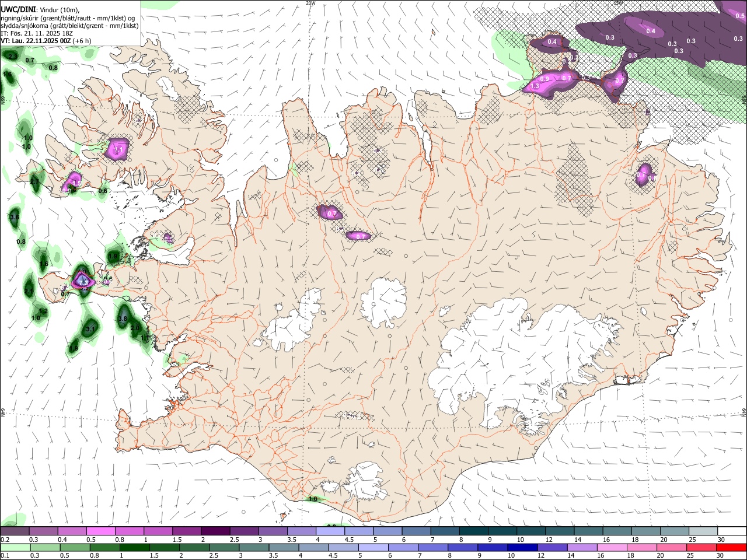Pick the darkest green swatch above 1 in rain scale
747x560 pixels.
134,547
